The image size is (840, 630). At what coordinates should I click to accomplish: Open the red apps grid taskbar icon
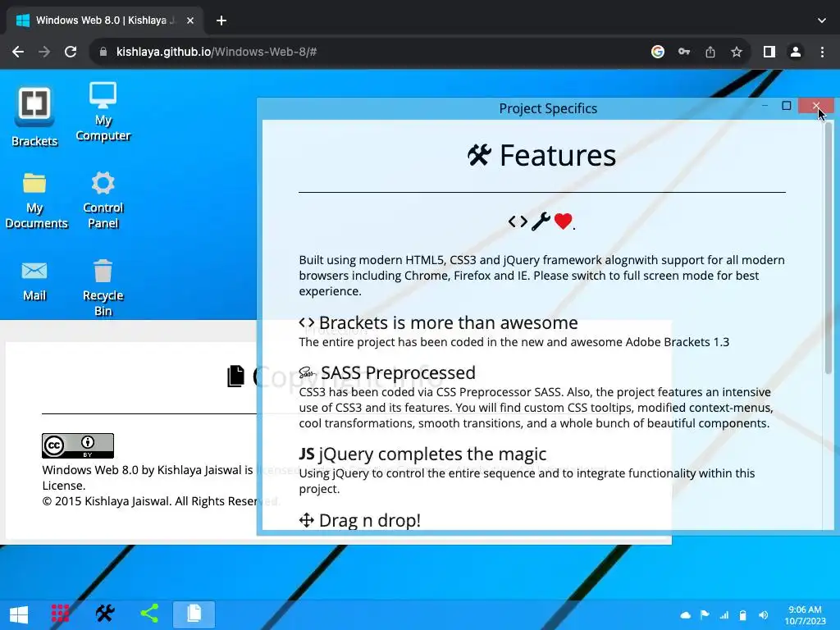[x=60, y=614]
